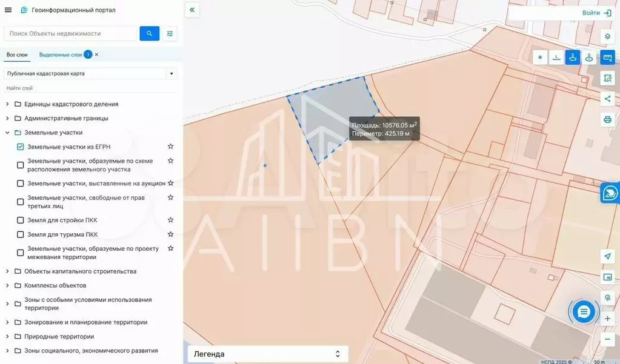Share the current map view
This screenshot has height=364, width=620.
(x=607, y=99)
